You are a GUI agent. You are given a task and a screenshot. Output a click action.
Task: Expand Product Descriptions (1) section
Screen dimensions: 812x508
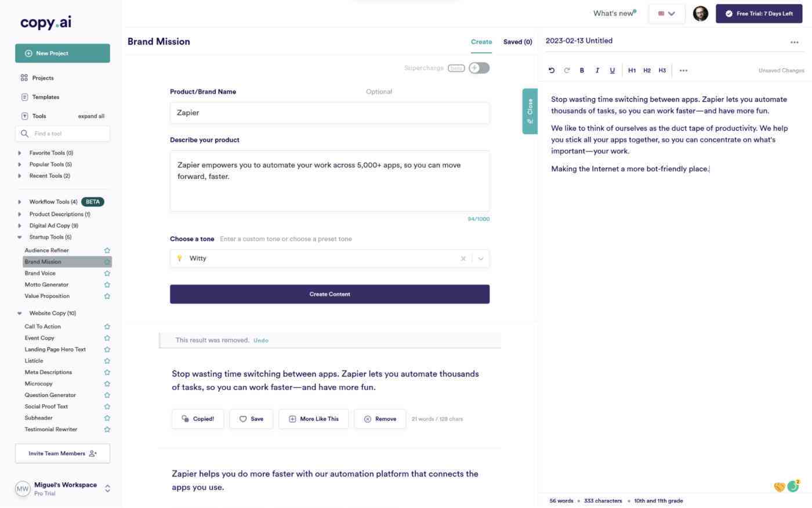coord(20,214)
